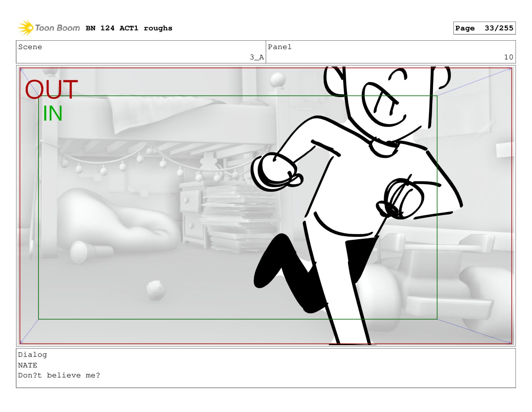Click the character name 'NATE'
The image size is (532, 412).
pyautogui.click(x=27, y=365)
